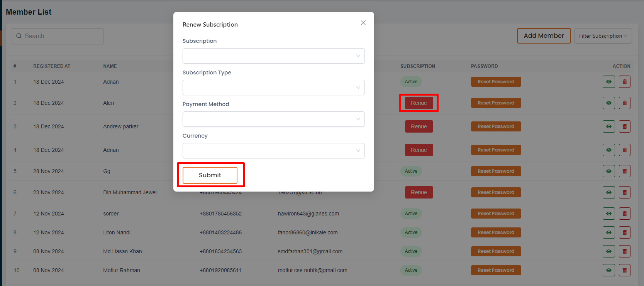Expand the Currency dropdown

(273, 151)
